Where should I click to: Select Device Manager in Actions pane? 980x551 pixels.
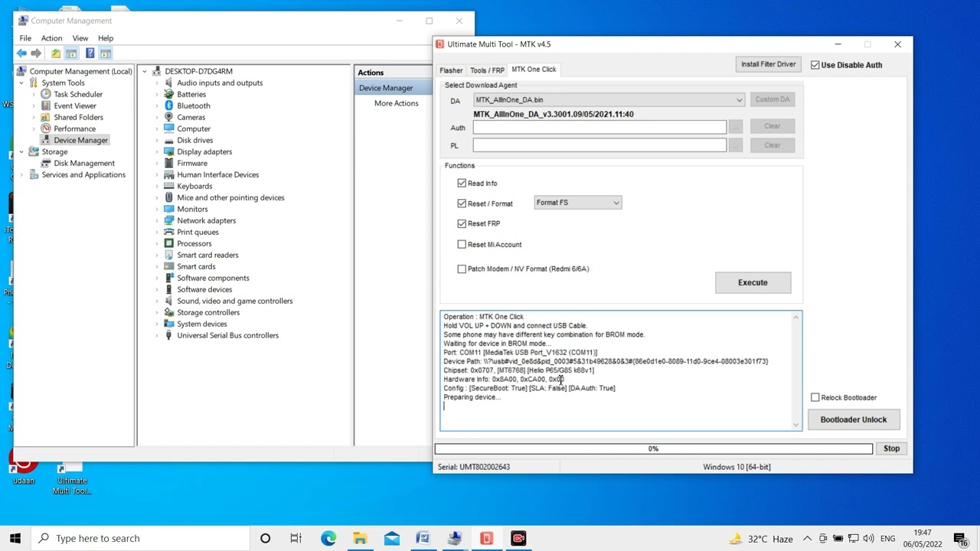pos(394,88)
